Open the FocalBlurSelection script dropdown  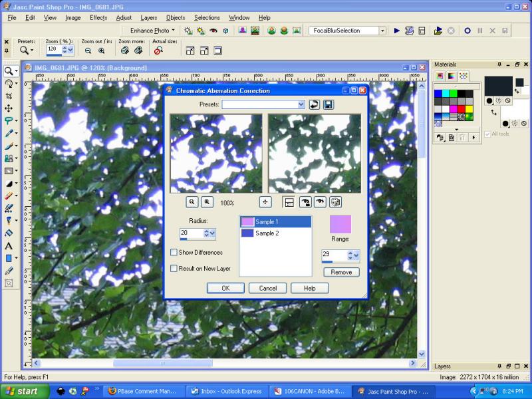[382, 31]
